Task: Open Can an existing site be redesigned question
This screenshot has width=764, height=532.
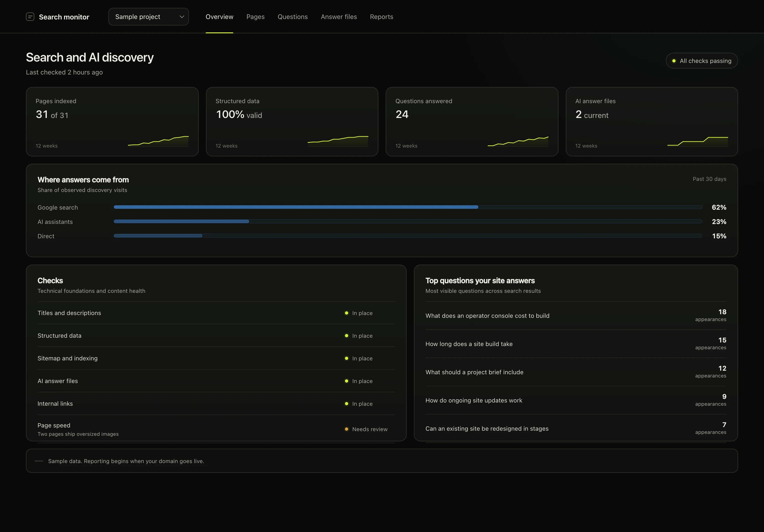Action: [576, 429]
